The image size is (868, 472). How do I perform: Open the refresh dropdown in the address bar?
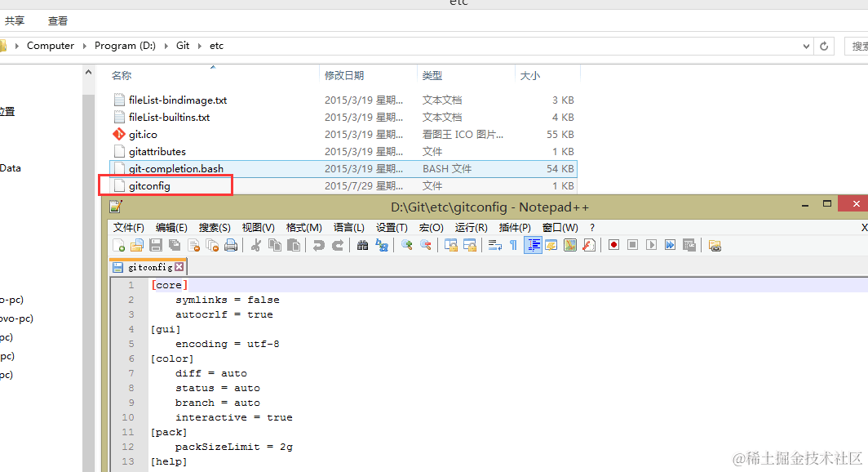click(x=824, y=46)
